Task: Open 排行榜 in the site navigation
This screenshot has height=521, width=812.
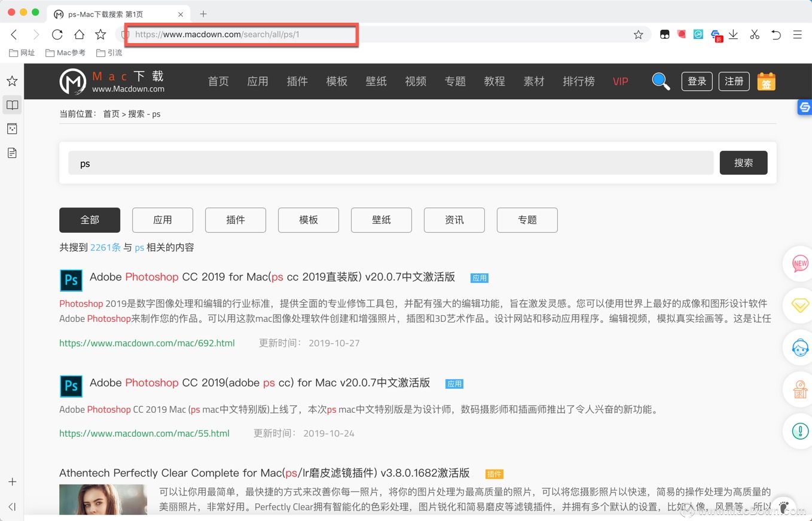Action: 579,81
